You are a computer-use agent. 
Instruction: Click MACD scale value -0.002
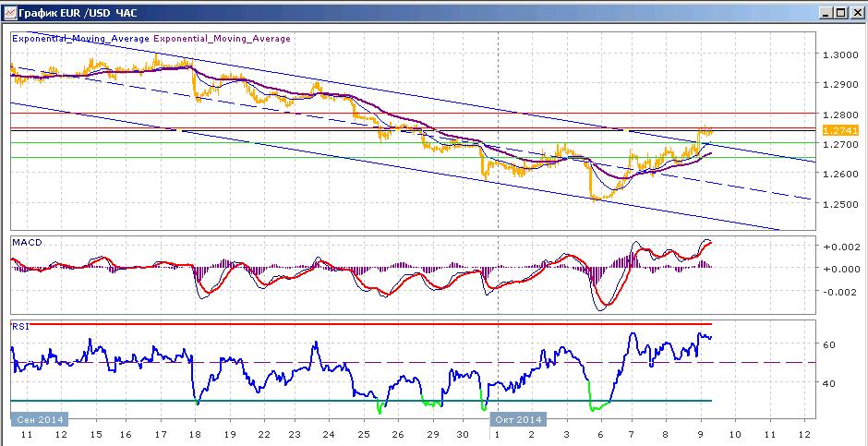pos(840,292)
